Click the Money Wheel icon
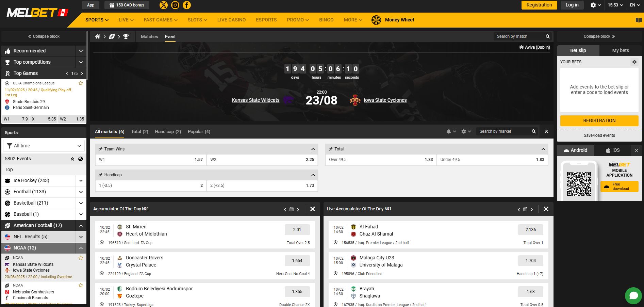The width and height of the screenshot is (644, 307). (376, 20)
